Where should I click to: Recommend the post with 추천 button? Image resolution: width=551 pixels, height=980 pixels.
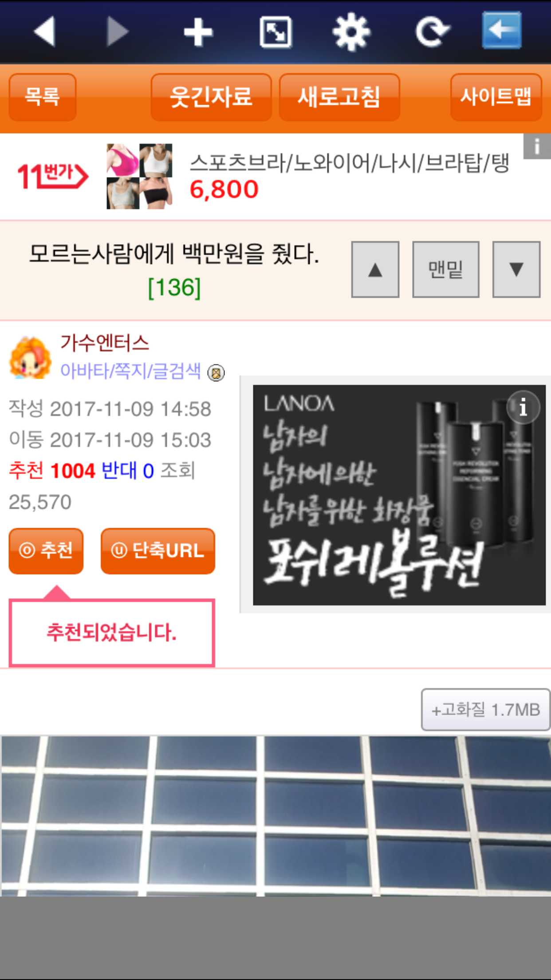tap(46, 551)
